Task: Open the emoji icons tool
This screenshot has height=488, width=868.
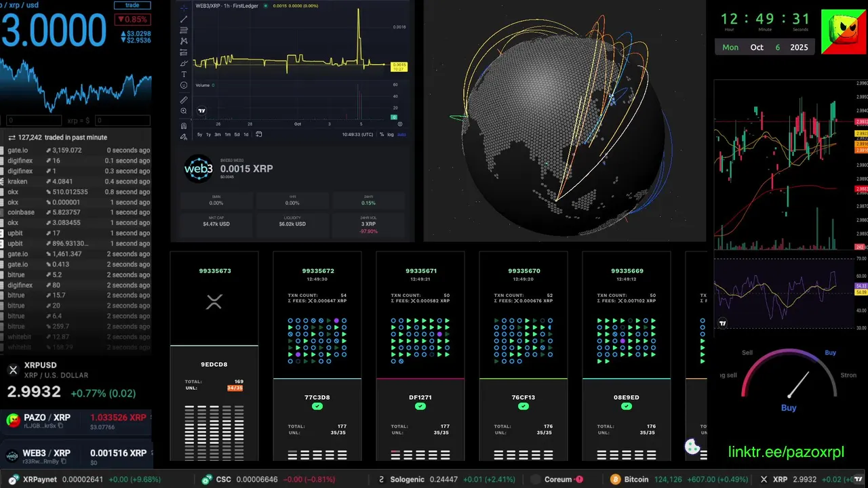Action: click(x=184, y=85)
